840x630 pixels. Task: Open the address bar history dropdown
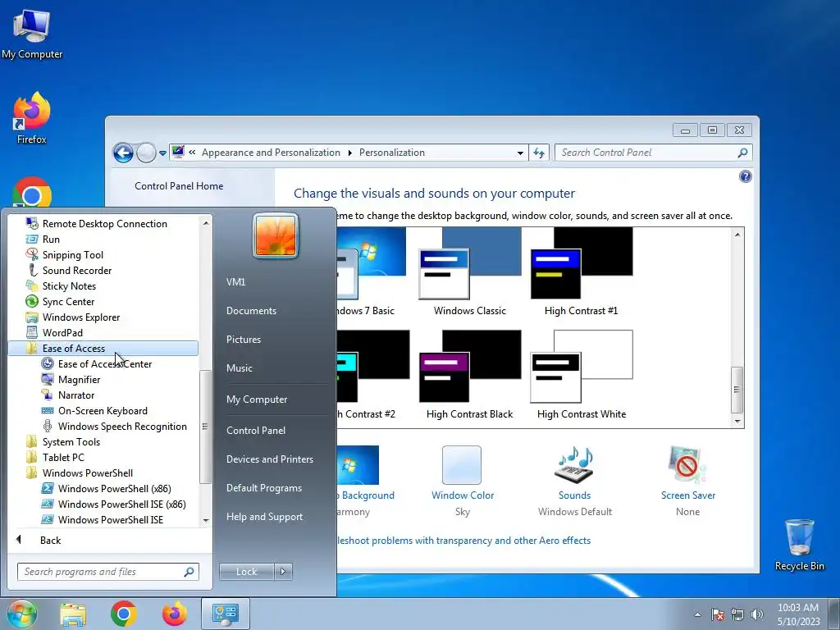[x=520, y=153]
